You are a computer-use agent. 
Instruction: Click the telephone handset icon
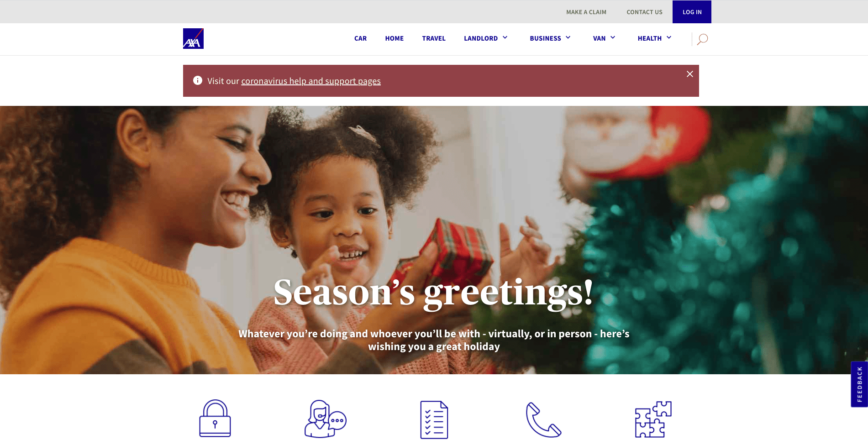543,419
